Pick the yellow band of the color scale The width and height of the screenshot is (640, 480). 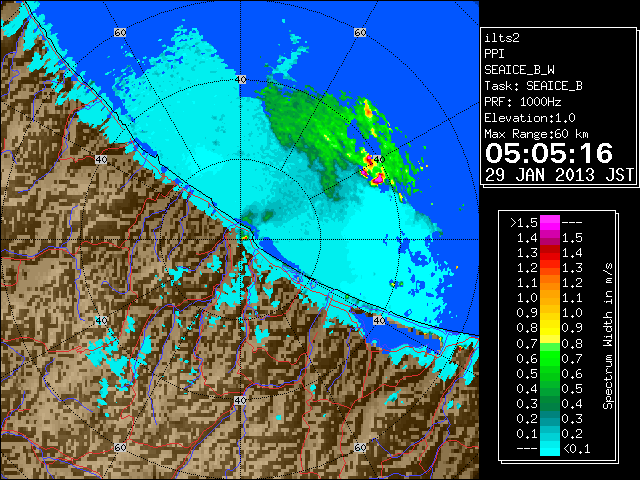(x=550, y=329)
